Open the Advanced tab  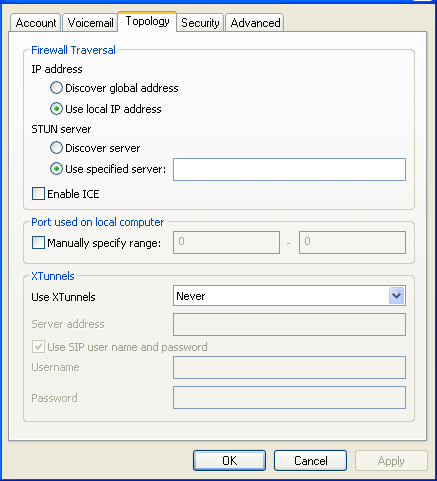[x=255, y=23]
